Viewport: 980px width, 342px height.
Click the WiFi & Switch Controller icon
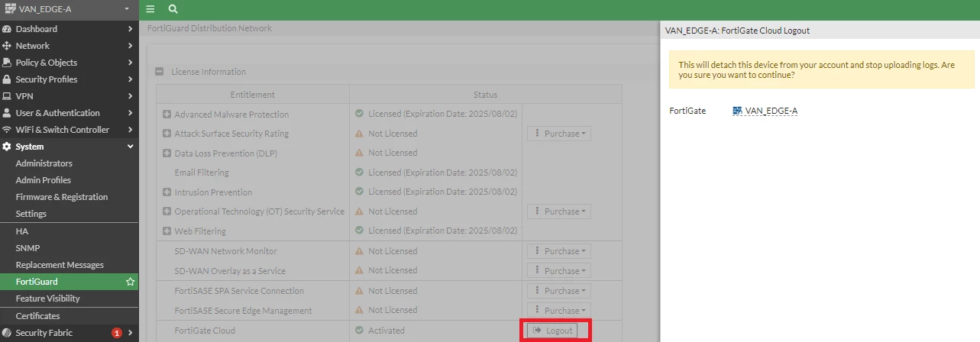click(7, 130)
